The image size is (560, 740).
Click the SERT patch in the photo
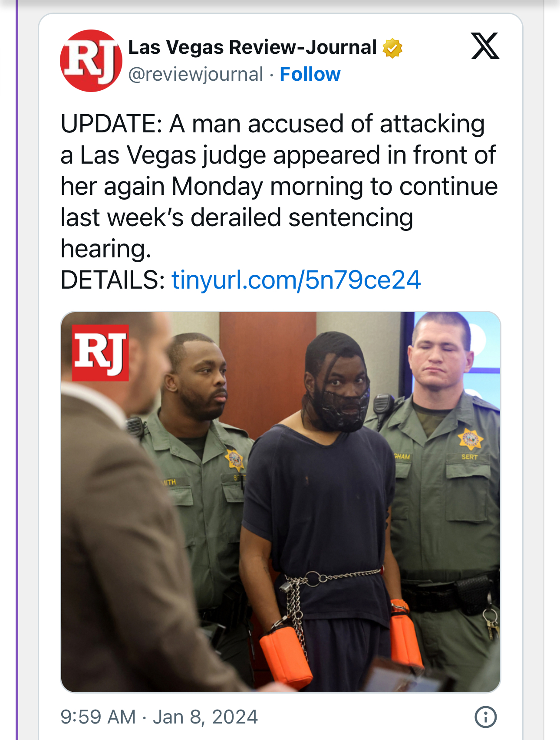(469, 457)
